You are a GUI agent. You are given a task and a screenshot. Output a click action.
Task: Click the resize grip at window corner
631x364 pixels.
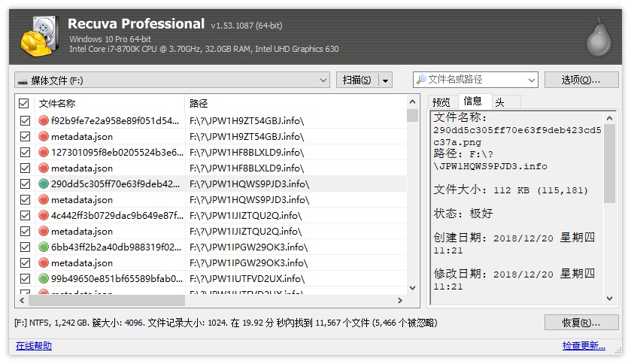tap(618, 350)
